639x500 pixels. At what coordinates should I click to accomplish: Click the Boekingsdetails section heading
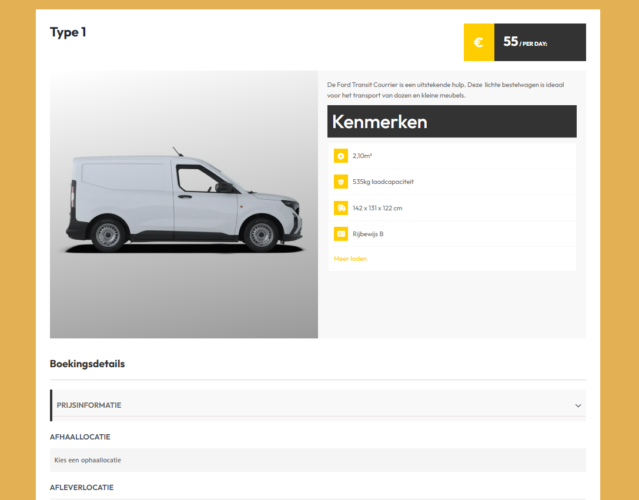click(87, 364)
